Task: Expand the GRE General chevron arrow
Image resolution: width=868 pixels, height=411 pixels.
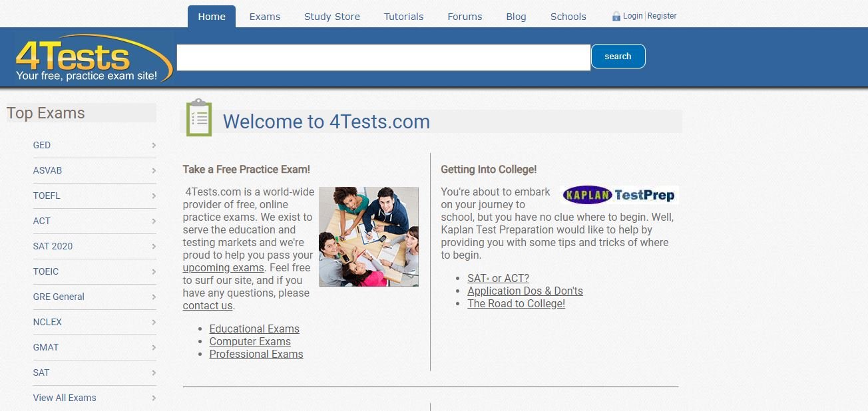Action: tap(154, 297)
